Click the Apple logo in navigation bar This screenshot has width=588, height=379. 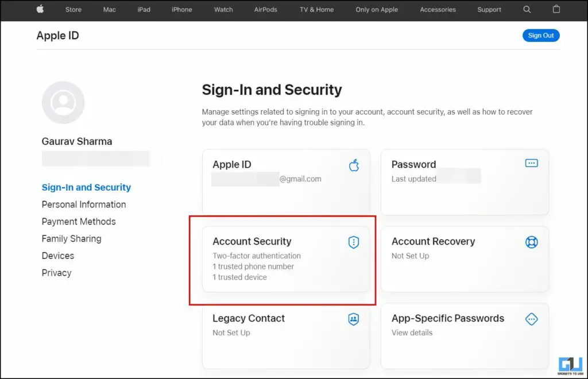click(x=40, y=9)
